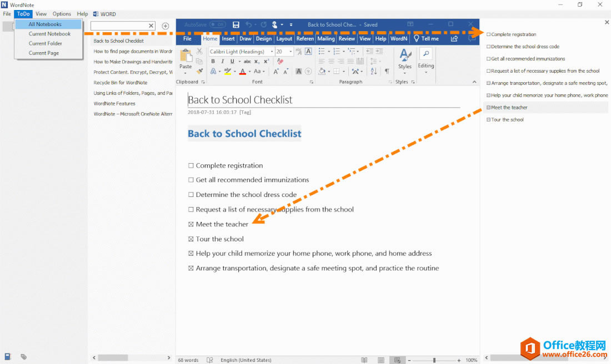
Task: Toggle the AutoSave switch
Action: tap(218, 24)
